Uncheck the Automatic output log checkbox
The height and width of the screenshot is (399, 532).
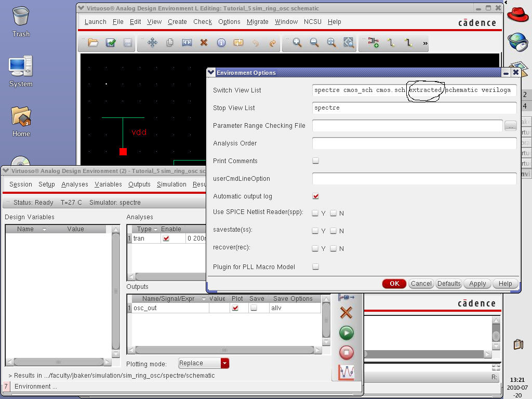(315, 196)
